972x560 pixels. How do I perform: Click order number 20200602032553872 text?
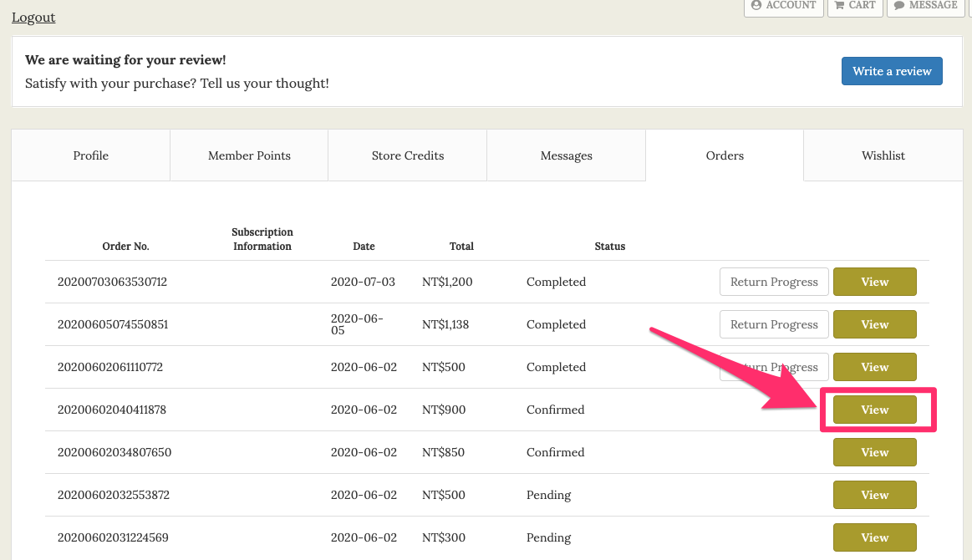114,495
